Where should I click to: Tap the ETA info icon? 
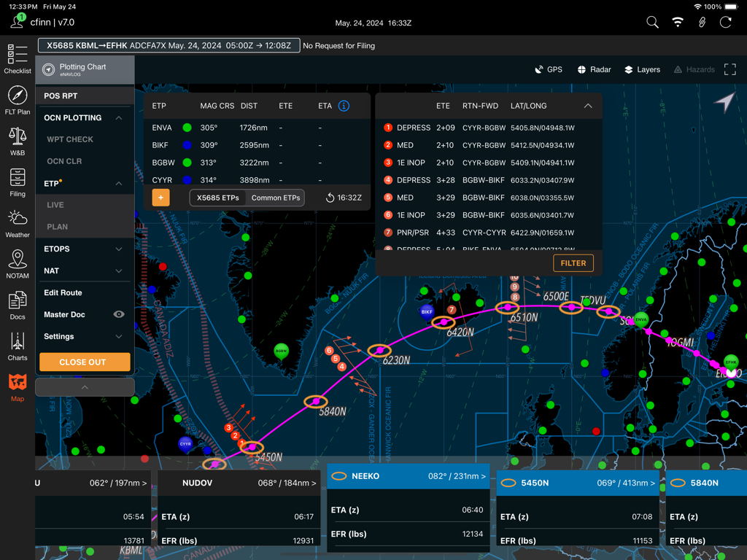pos(343,105)
